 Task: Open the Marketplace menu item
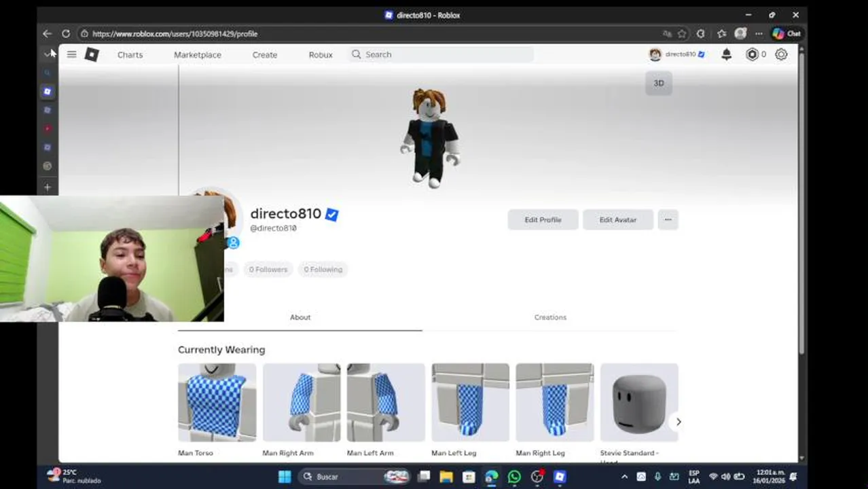(x=198, y=54)
